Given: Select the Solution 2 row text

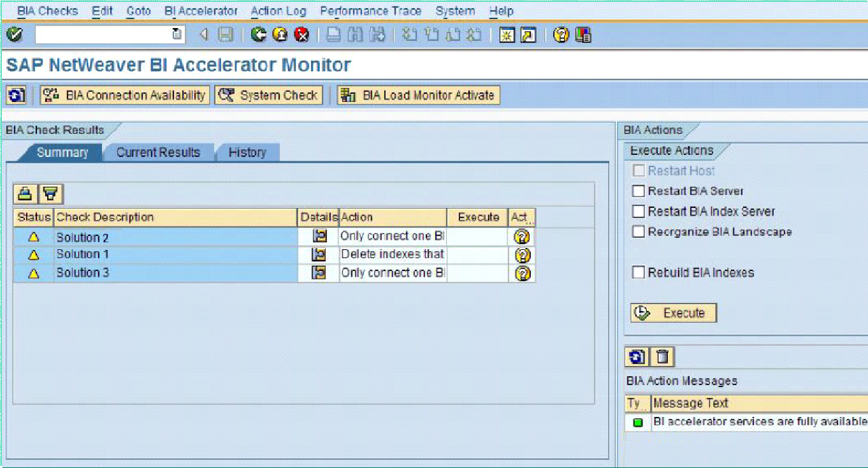Looking at the screenshot, I should click(83, 238).
